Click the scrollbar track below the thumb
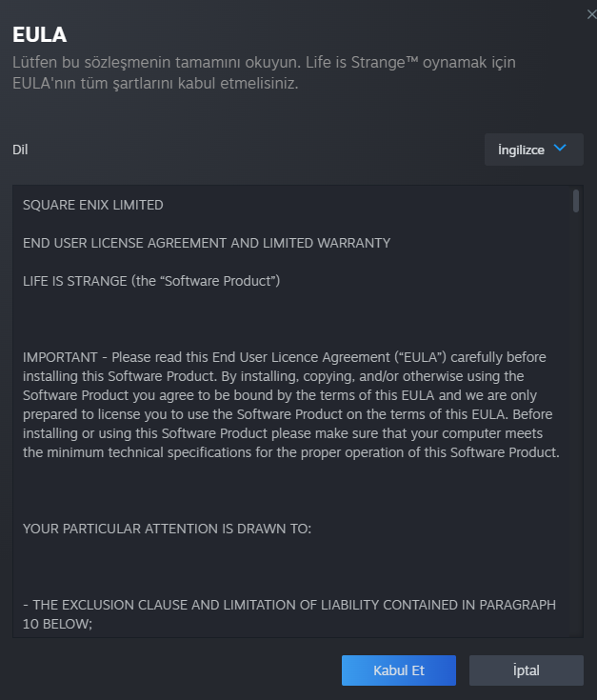This screenshot has width=597, height=700. click(x=576, y=429)
